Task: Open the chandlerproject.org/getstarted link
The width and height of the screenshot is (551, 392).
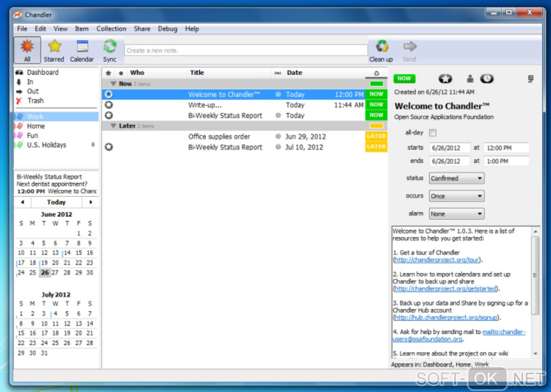Action: pyautogui.click(x=445, y=289)
